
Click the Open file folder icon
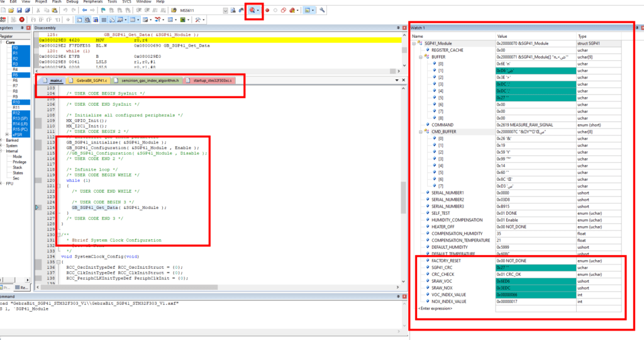click(x=11, y=10)
